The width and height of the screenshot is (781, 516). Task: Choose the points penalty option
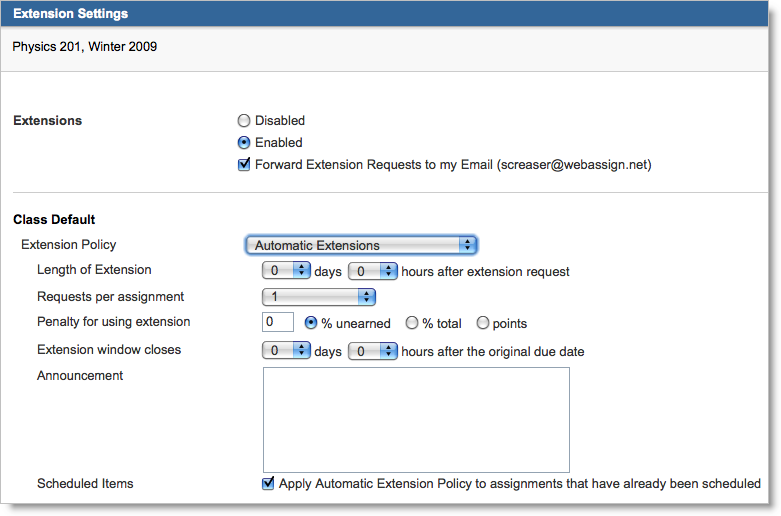pyautogui.click(x=483, y=323)
